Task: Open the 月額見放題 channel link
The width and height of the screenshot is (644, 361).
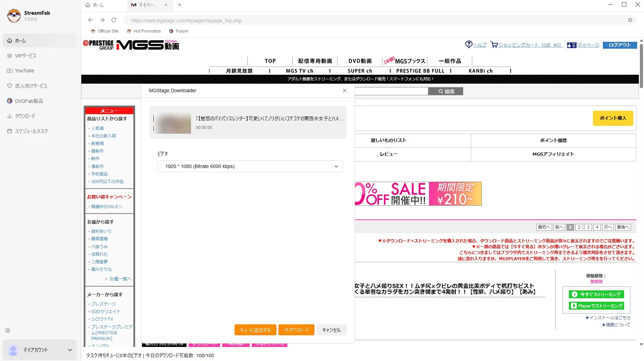Action: [x=239, y=71]
